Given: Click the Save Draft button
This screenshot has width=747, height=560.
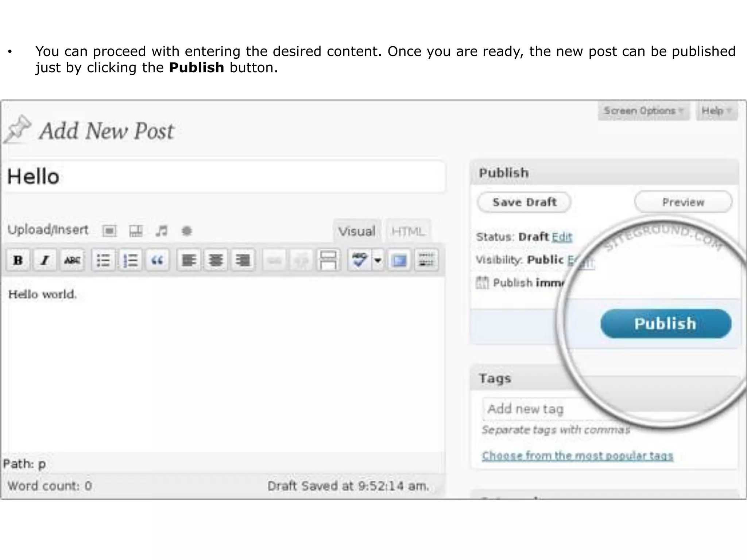Looking at the screenshot, I should tap(524, 202).
